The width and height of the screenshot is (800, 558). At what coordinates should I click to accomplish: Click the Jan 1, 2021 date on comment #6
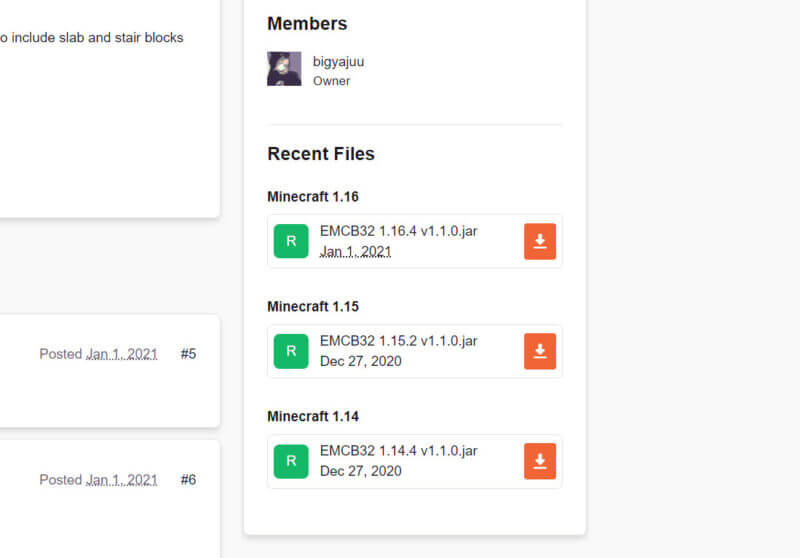pos(121,480)
